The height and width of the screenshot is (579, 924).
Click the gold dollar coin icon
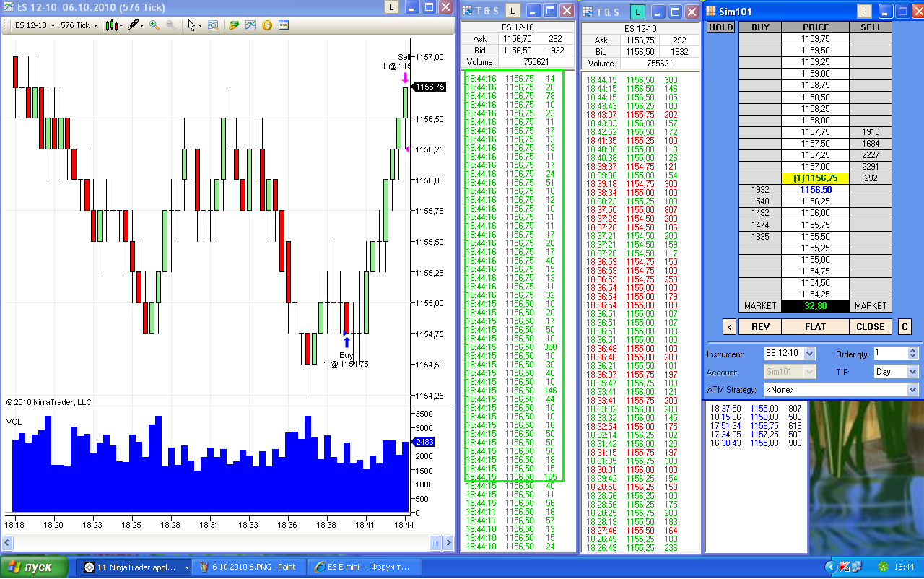tap(267, 25)
